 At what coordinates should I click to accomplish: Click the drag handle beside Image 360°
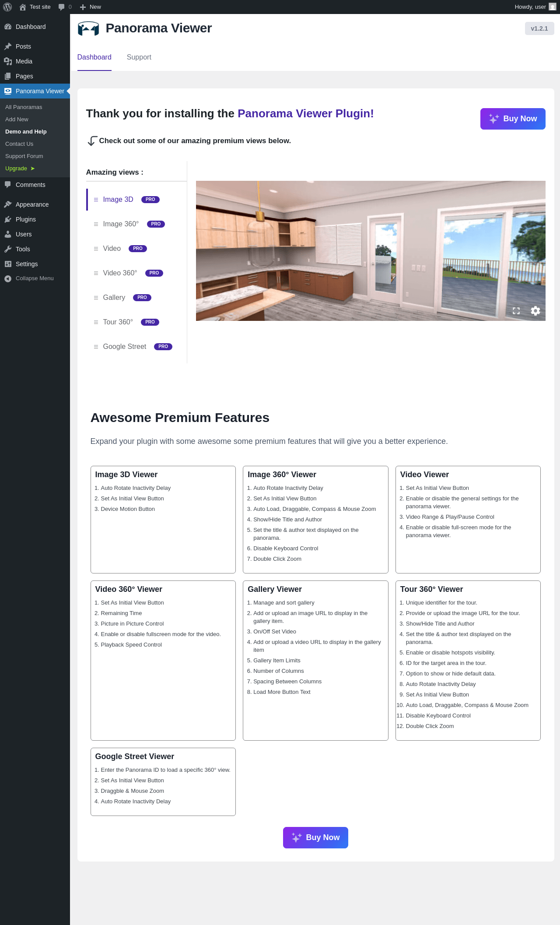96,224
